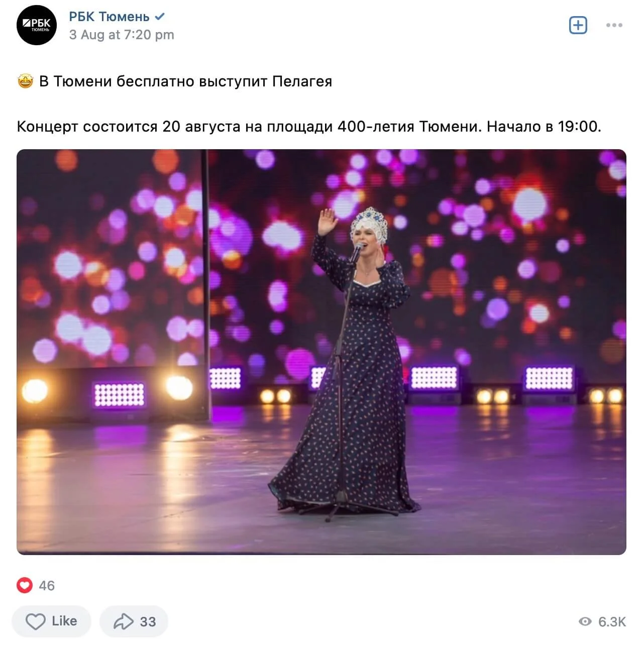The height and width of the screenshot is (645, 644).
Task: Click the eye views icon
Action: point(585,621)
